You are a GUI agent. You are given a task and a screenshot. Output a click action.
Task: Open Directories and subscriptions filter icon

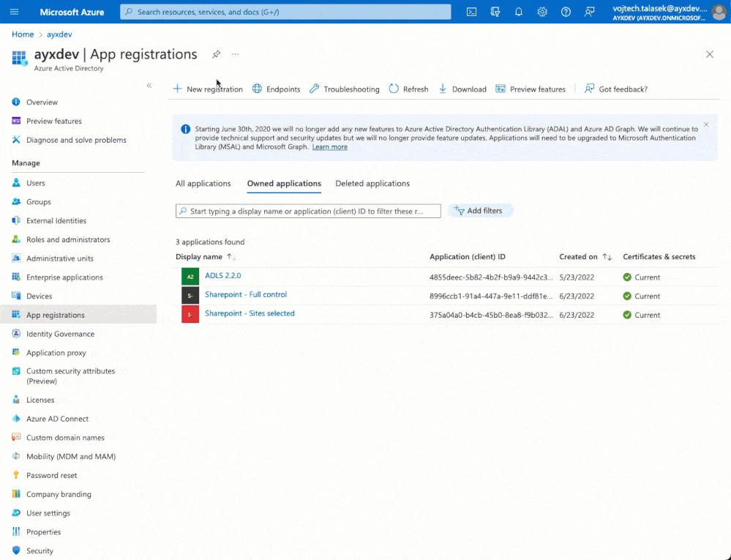tap(495, 12)
